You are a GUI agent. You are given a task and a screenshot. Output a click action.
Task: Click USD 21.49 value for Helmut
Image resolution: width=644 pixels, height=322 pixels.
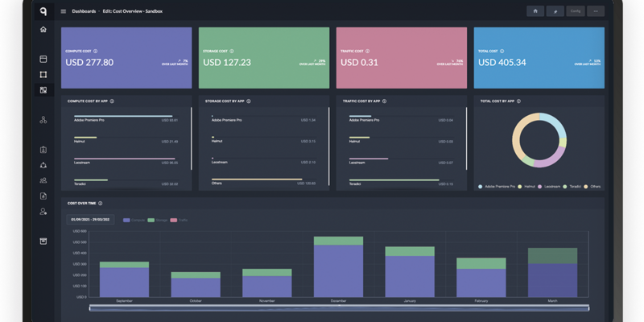click(x=170, y=142)
